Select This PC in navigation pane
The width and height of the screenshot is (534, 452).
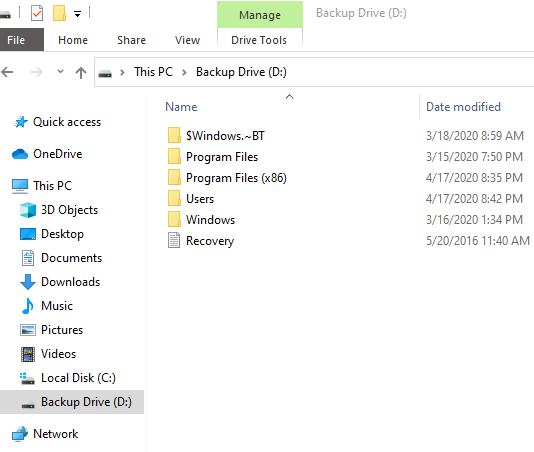tap(52, 186)
